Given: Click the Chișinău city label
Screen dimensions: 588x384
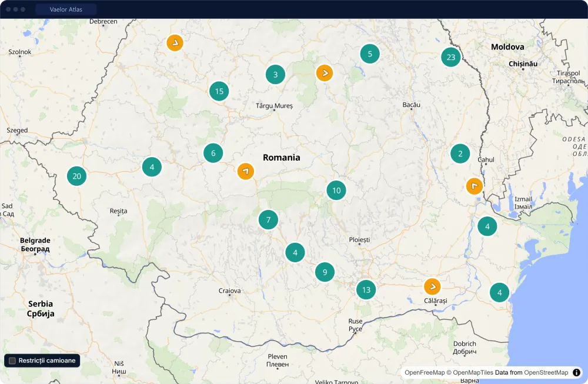Looking at the screenshot, I should pyautogui.click(x=523, y=64).
